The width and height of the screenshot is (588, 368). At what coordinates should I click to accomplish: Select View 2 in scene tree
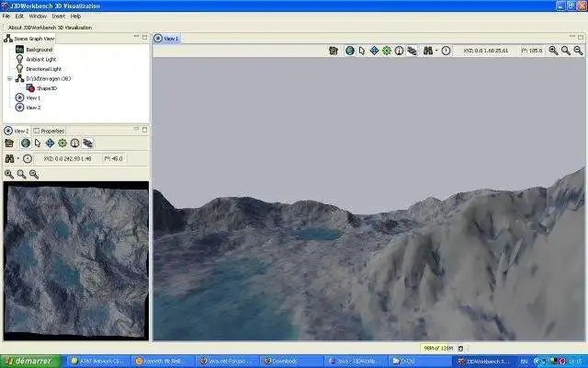click(x=33, y=108)
